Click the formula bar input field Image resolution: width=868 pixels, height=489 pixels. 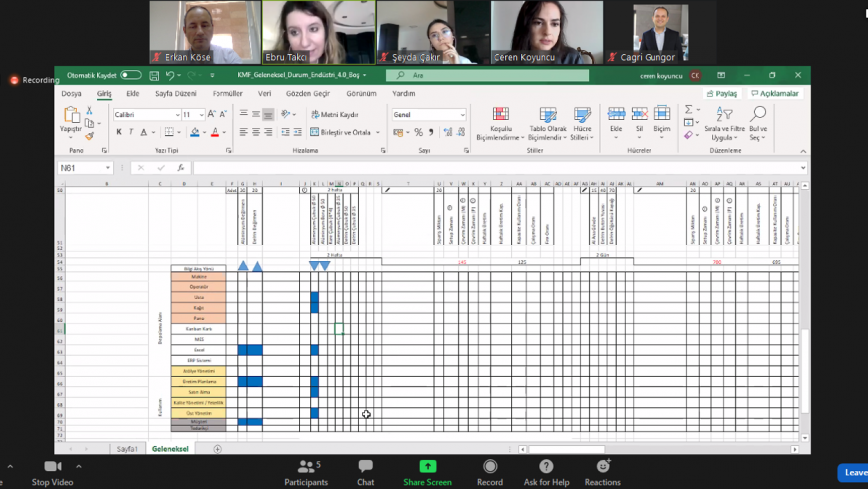tap(499, 168)
